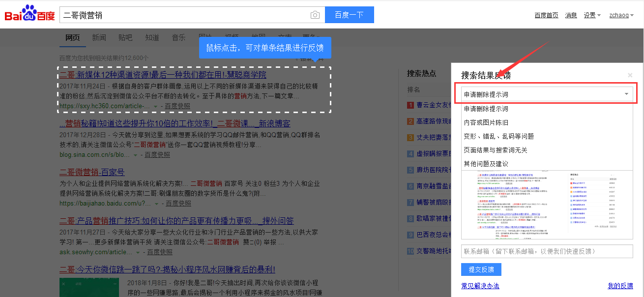Screen dimensions: 644x297
Task: Open hot search item 交警跪地托
Action: coord(434,251)
